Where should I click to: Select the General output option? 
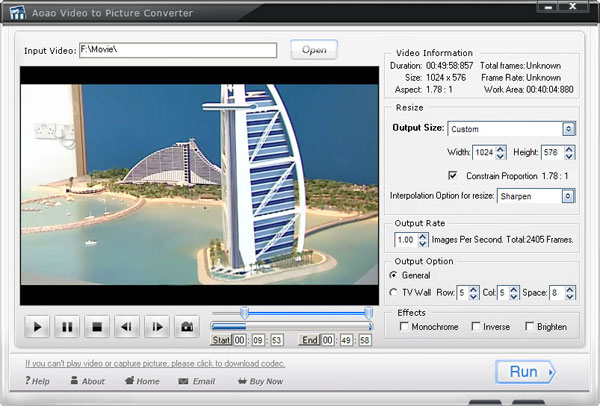393,275
